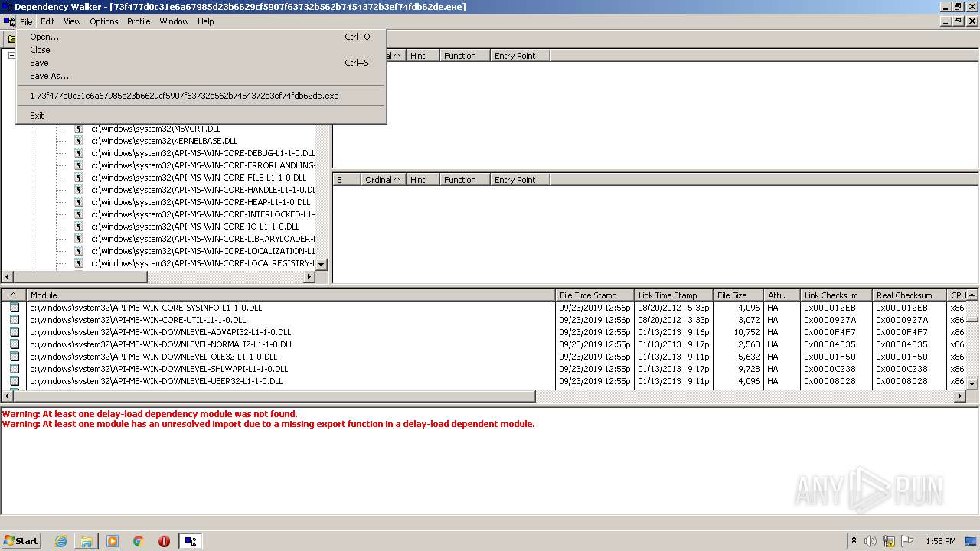Launch Internet Explorer from taskbar
This screenshot has width=980, height=551.
tap(61, 541)
